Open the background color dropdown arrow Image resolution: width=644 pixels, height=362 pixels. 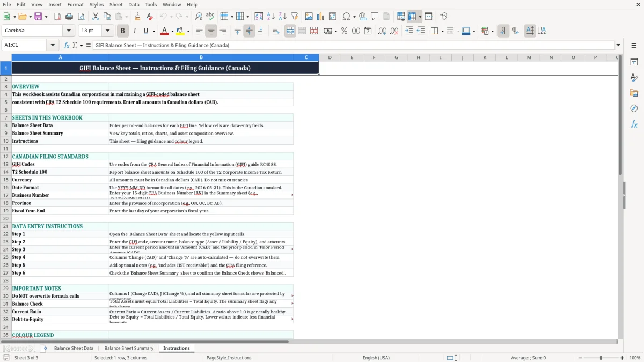188,31
